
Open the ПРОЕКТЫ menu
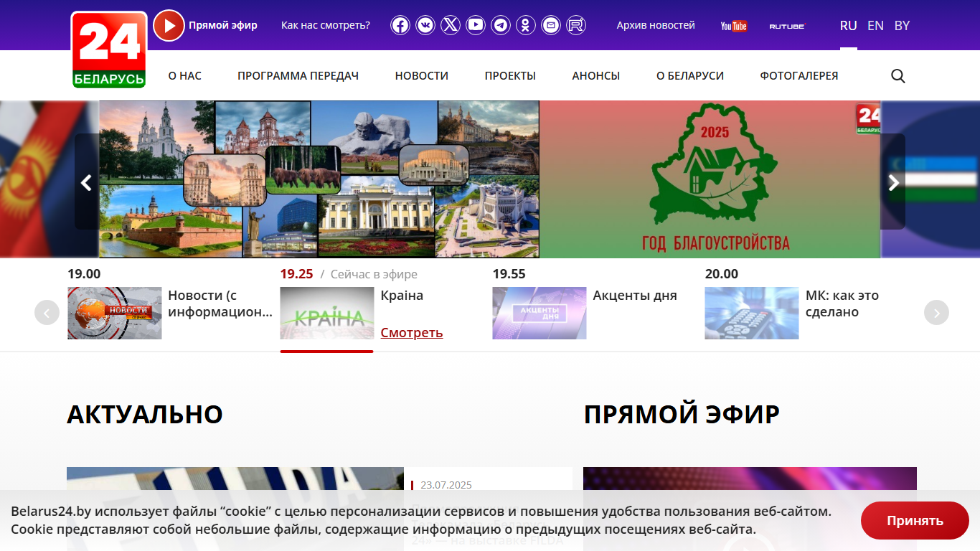point(510,75)
